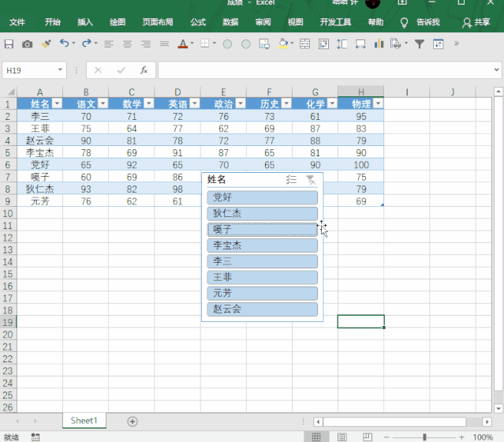Click the funnel filter icon in the toolbar
This screenshot has height=442, width=504.
[419, 43]
